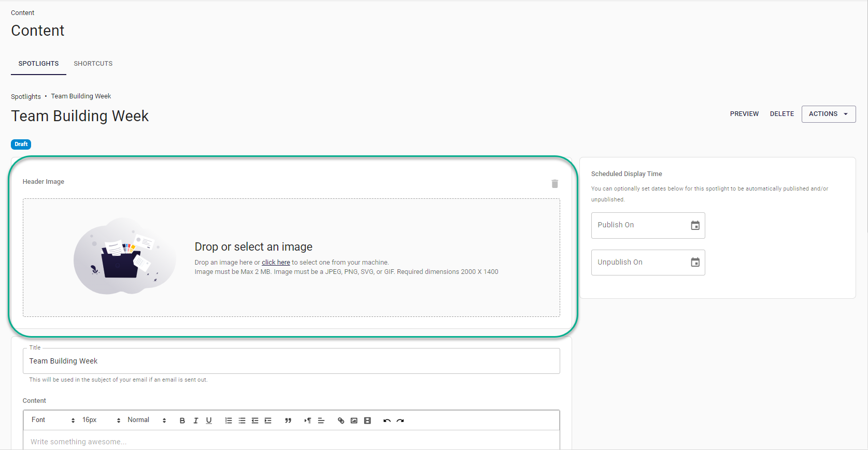Click the 'Header Image' label
This screenshot has width=868, height=450.
click(x=44, y=182)
